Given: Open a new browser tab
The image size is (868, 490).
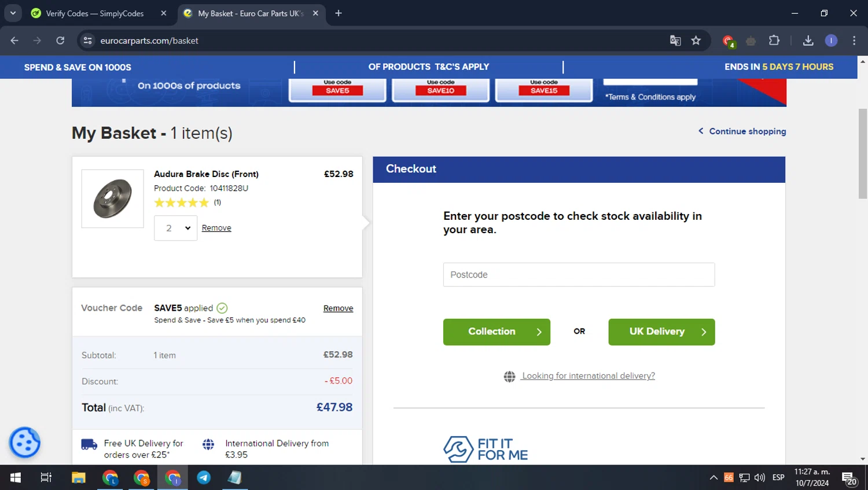Looking at the screenshot, I should 339,13.
